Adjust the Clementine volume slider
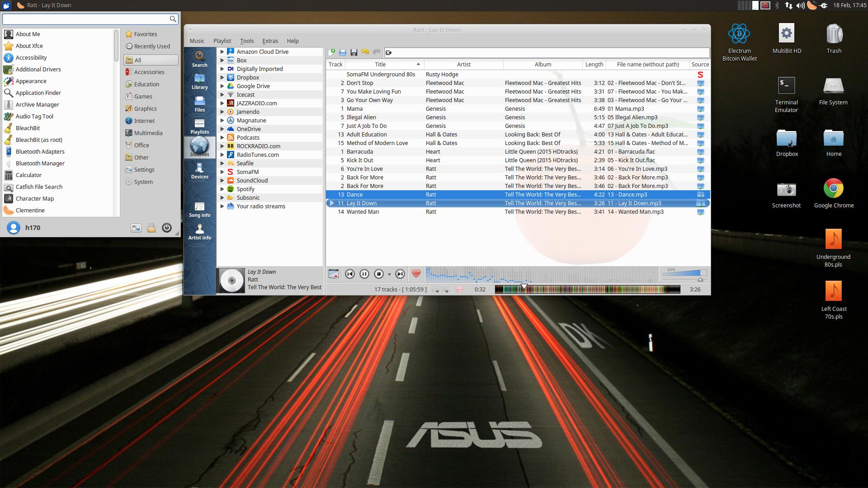868x488 pixels. coord(684,274)
